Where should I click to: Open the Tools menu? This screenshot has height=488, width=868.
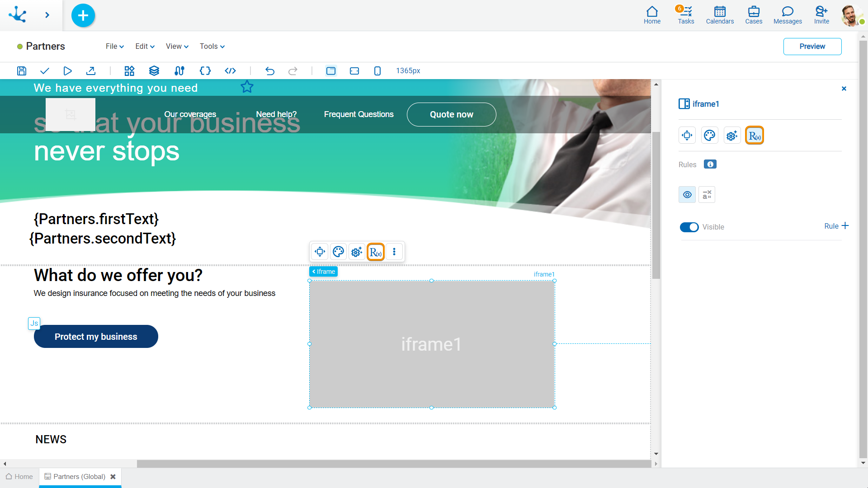tap(212, 46)
